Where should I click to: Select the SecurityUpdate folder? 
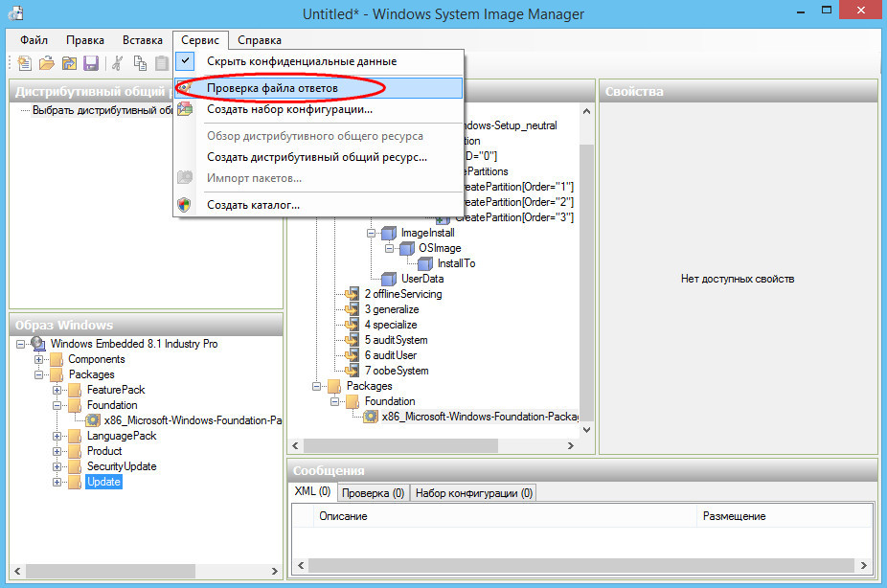(122, 466)
